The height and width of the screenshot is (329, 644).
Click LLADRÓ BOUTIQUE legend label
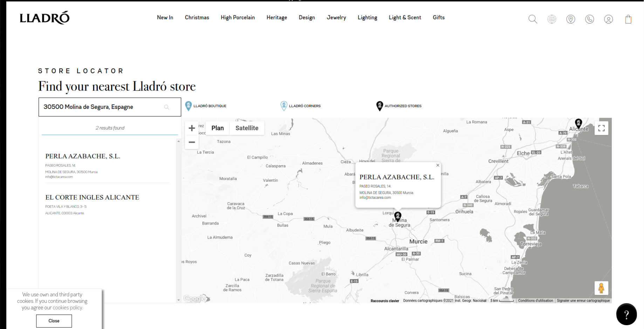coord(210,106)
